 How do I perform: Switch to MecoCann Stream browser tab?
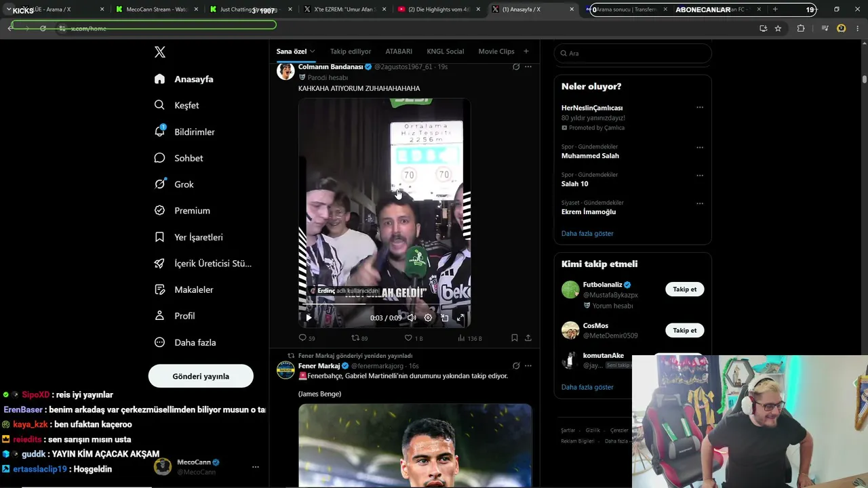[x=153, y=9]
